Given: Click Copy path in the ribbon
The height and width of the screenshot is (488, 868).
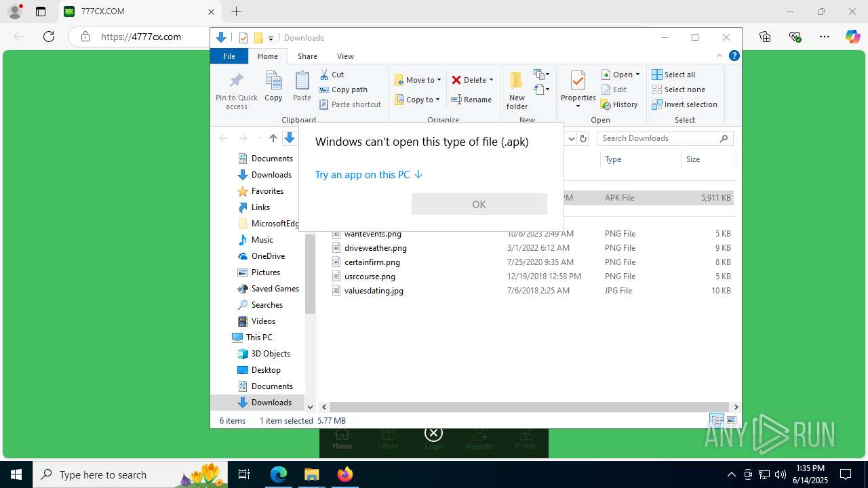Looking at the screenshot, I should tap(343, 89).
